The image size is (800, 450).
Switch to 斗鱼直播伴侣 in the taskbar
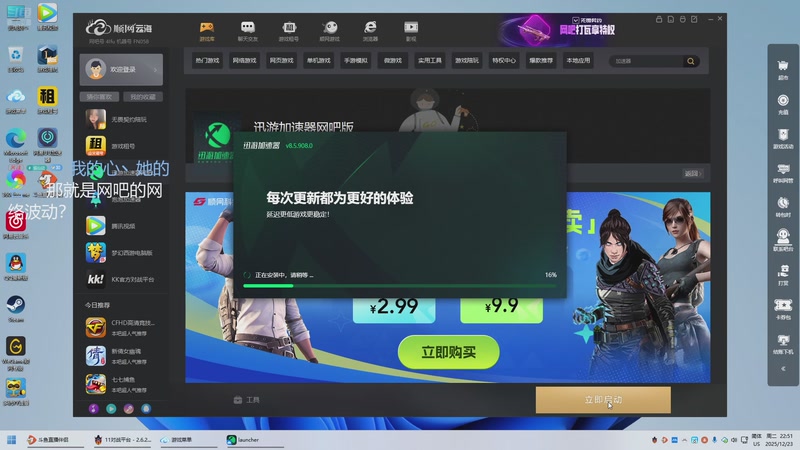(54, 440)
